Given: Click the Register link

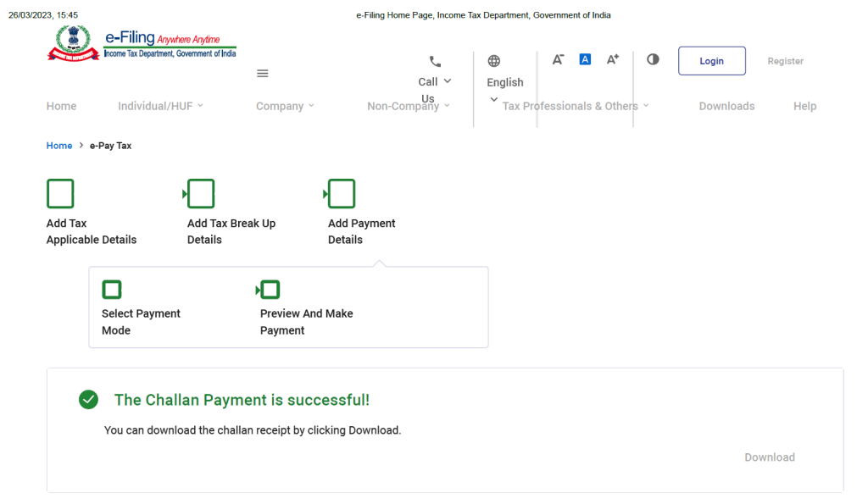Looking at the screenshot, I should click(x=786, y=61).
